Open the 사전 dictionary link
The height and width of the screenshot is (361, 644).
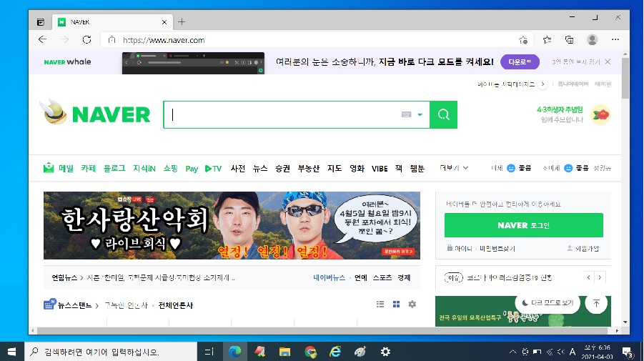[238, 169]
